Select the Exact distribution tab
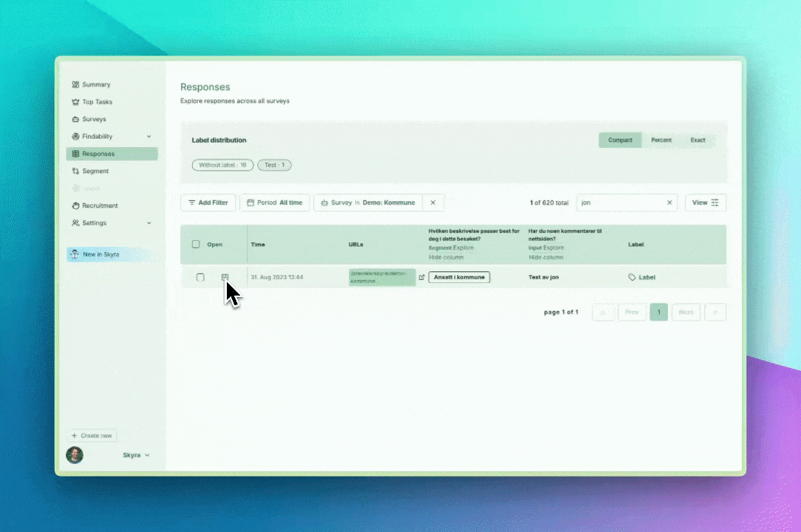 coord(698,140)
